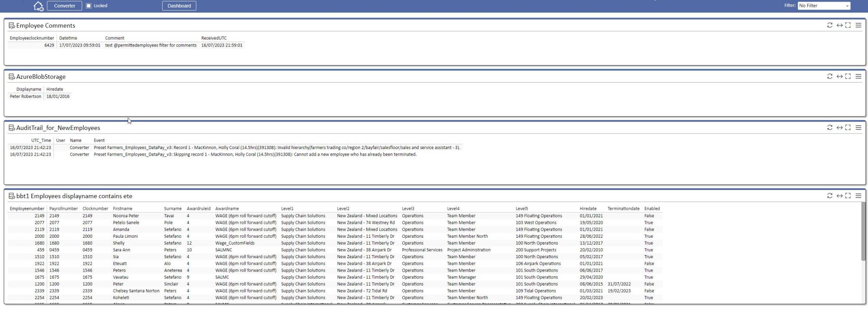Screen dimensions: 868x309
Task: Toggle width of bbt1 Employees panel
Action: [839, 196]
